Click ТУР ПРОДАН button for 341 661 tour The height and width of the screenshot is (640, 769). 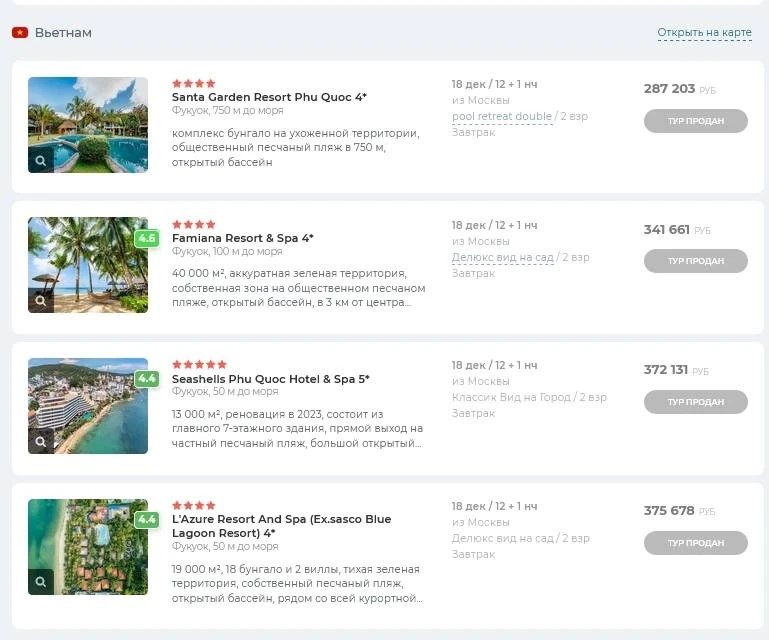point(695,261)
